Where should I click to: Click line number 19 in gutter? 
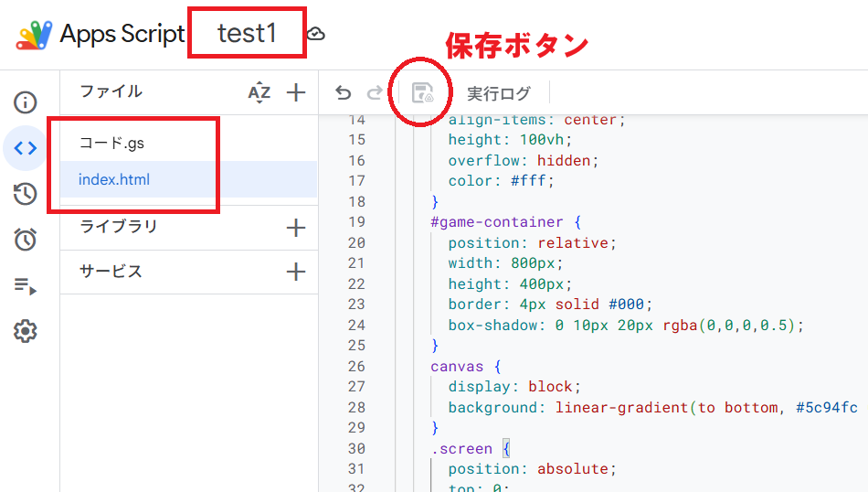356,222
